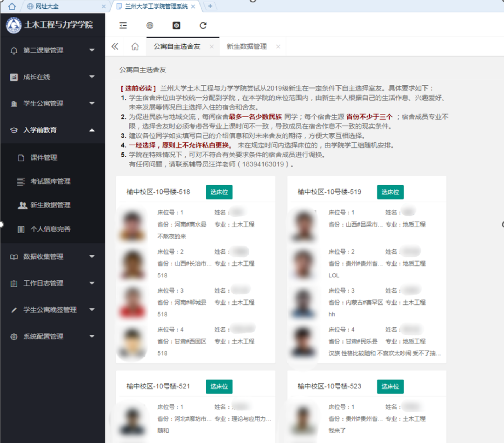The width and height of the screenshot is (504, 443).
Task: Click the bell icon of 第二课堂管理
Action: pos(14,50)
